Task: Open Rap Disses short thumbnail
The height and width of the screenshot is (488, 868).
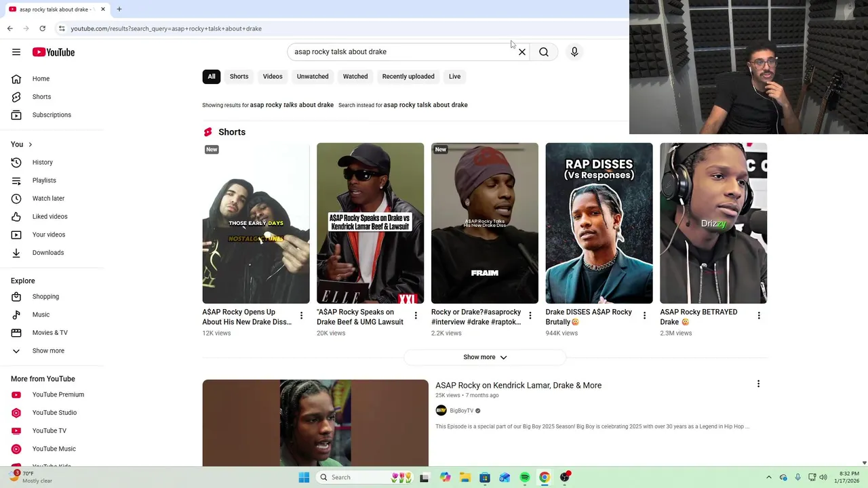Action: [599, 223]
